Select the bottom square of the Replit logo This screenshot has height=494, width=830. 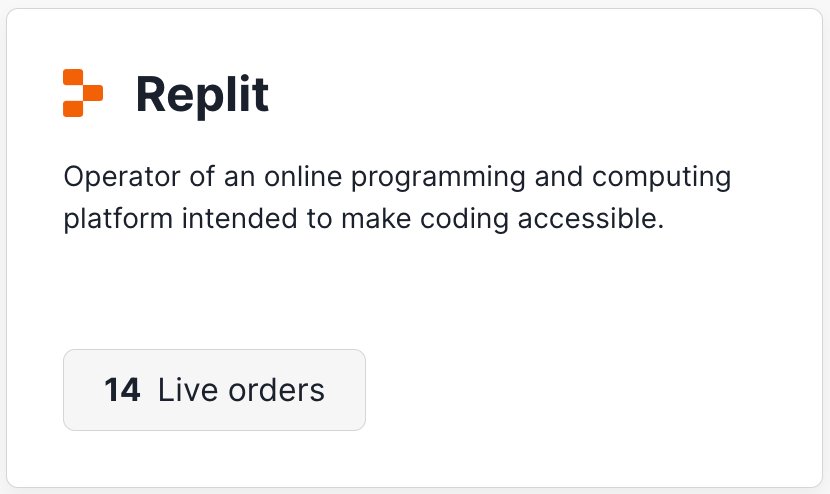73,109
